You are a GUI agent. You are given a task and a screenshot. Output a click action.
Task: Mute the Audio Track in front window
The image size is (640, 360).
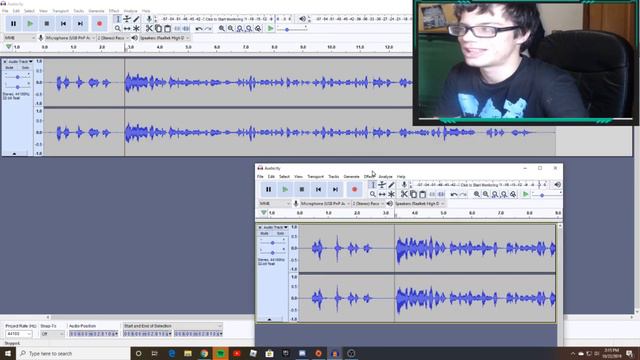click(x=264, y=233)
